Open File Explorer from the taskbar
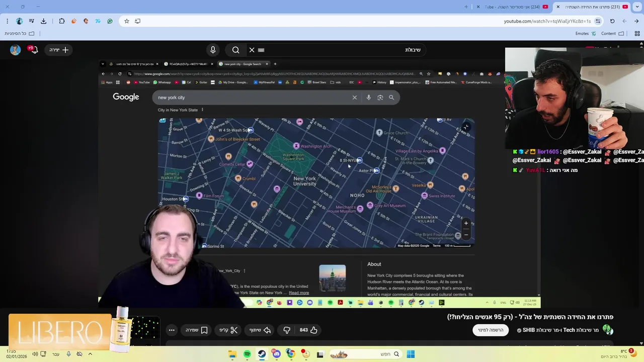 click(x=232, y=354)
